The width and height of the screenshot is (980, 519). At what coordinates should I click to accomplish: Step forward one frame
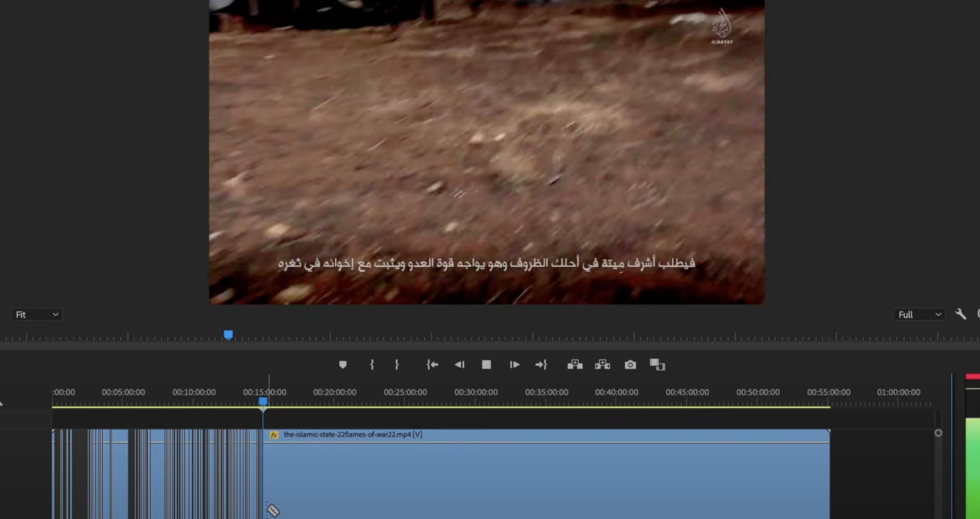514,365
